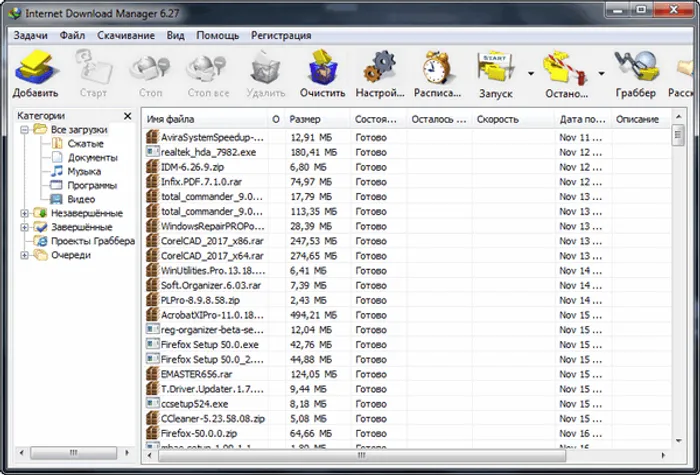
Task: Sort by Дата по... column header
Action: (583, 120)
